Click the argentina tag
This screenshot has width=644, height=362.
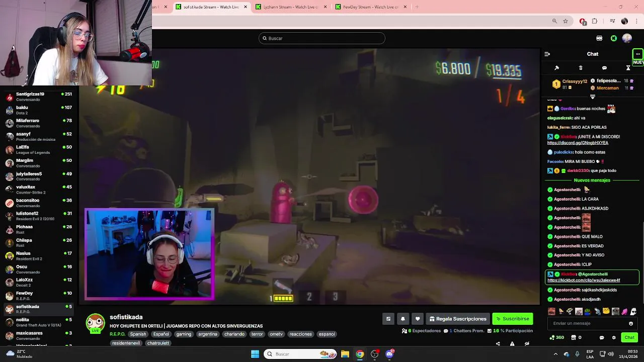207,334
